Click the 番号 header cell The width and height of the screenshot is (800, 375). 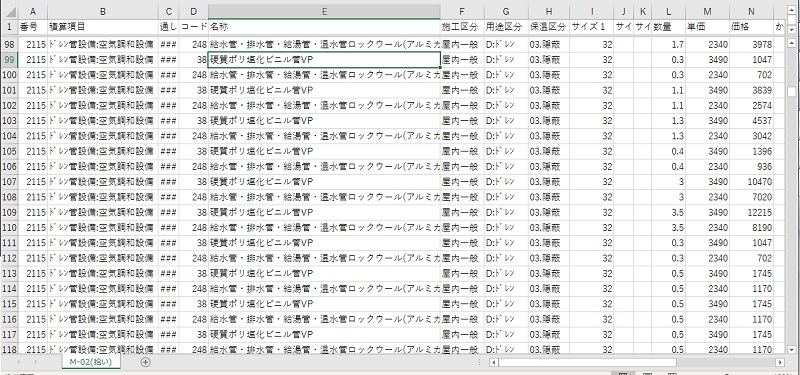[33, 27]
